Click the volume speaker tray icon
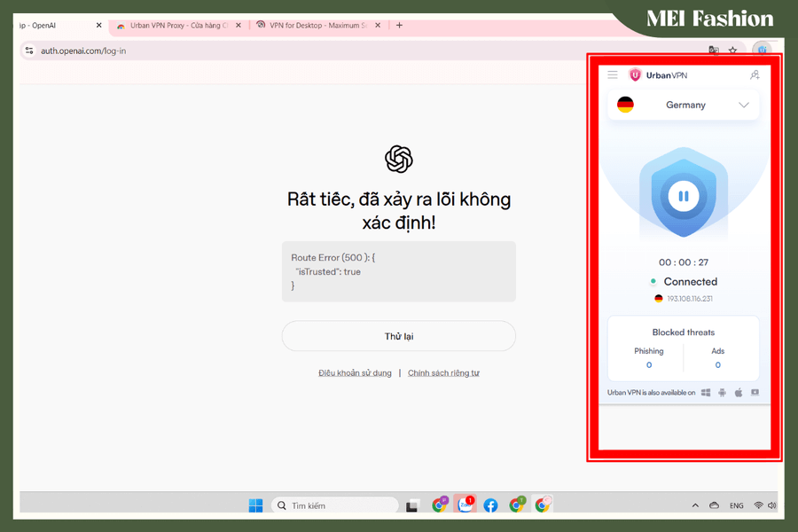The image size is (798, 532). (x=771, y=505)
